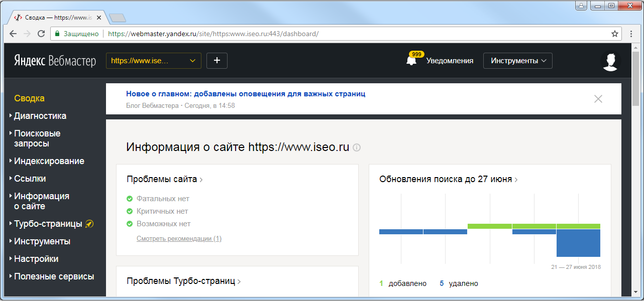Open the Инструменты dropdown in header

(x=517, y=61)
